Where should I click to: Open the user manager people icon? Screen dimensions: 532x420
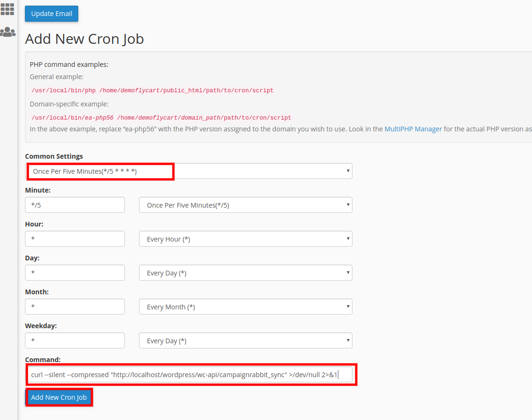click(8, 32)
